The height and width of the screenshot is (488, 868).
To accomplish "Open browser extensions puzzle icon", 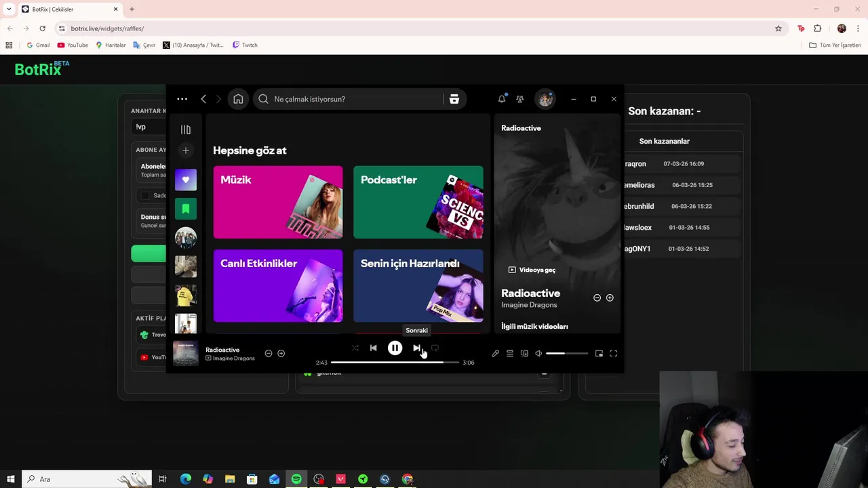I will click(x=817, y=28).
